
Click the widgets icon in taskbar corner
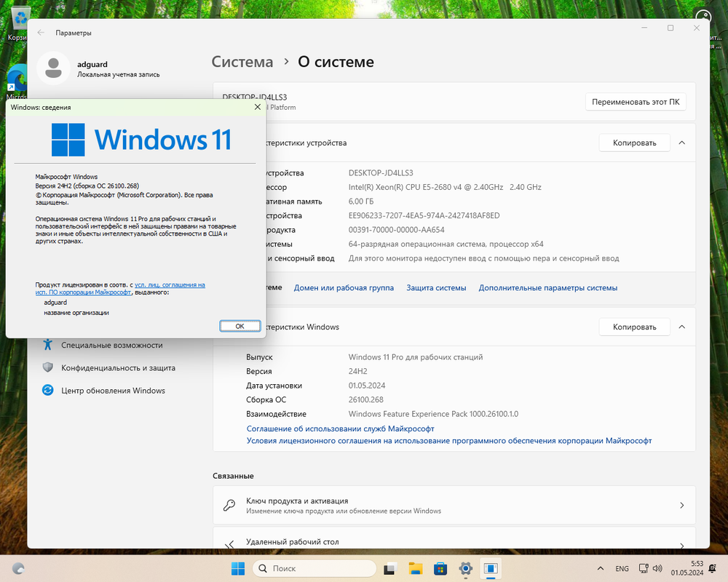[x=18, y=568]
